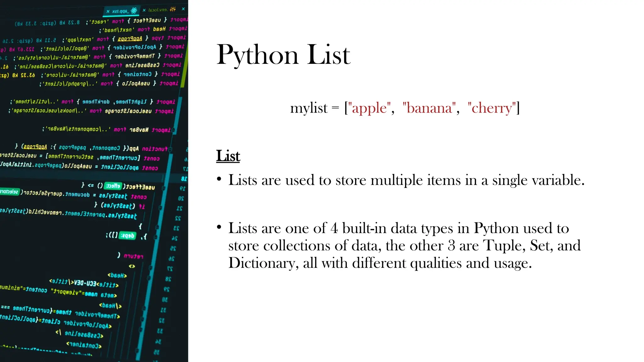Click the underlined AppProps type in the function signature
This screenshot has height=362, width=644.
point(35,147)
